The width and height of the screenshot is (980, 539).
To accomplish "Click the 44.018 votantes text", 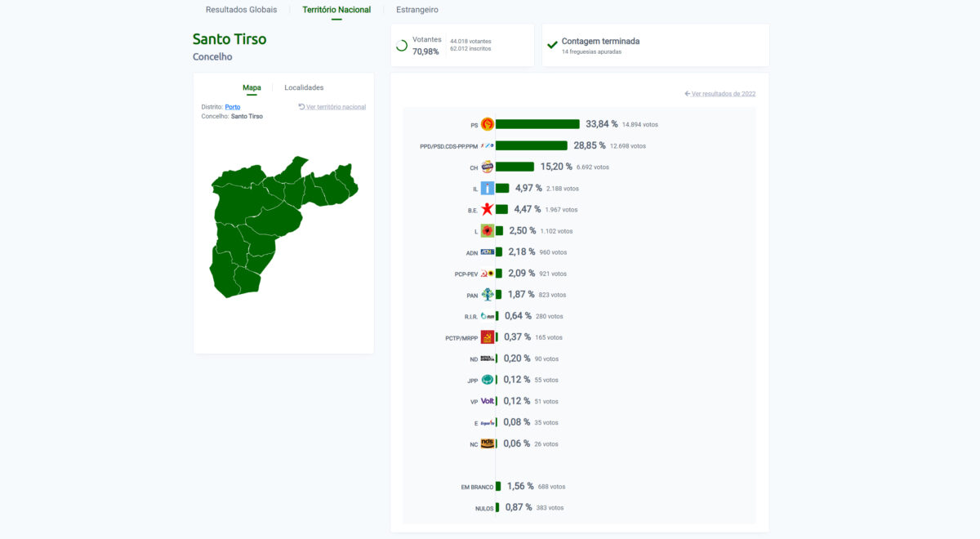I will click(471, 41).
